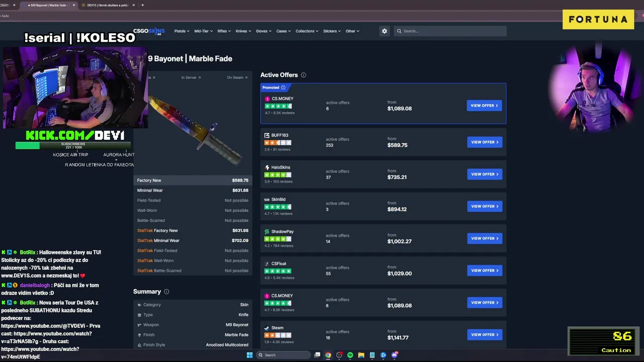Image resolution: width=644 pixels, height=362 pixels.
Task: Expand the Rifles menu
Action: tap(224, 31)
